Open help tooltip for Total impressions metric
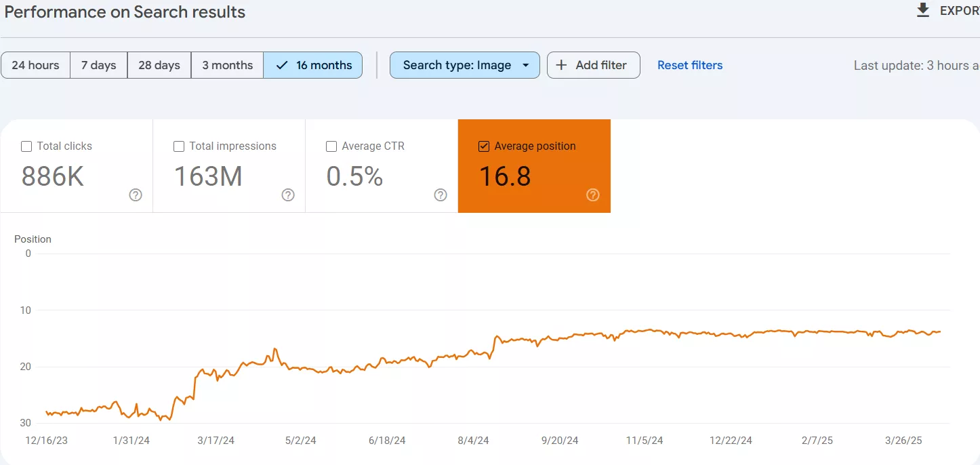The width and height of the screenshot is (980, 465). [x=287, y=195]
